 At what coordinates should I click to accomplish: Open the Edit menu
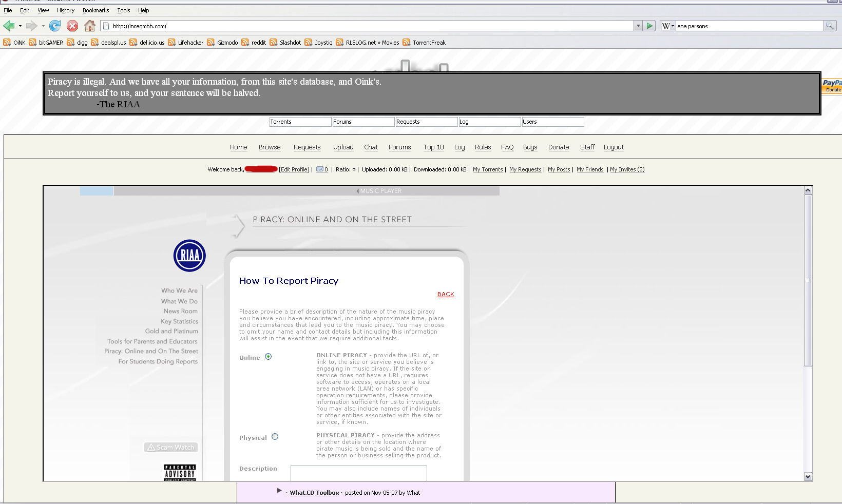25,10
